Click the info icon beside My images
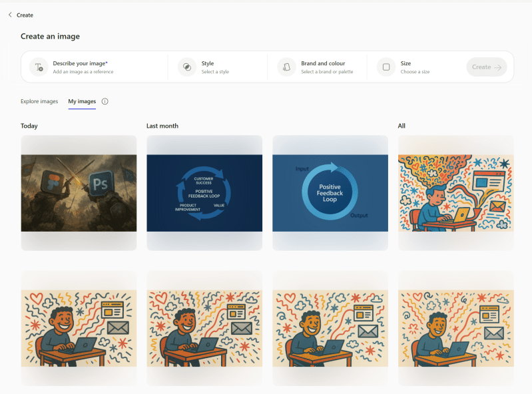The image size is (532, 394). (x=105, y=102)
